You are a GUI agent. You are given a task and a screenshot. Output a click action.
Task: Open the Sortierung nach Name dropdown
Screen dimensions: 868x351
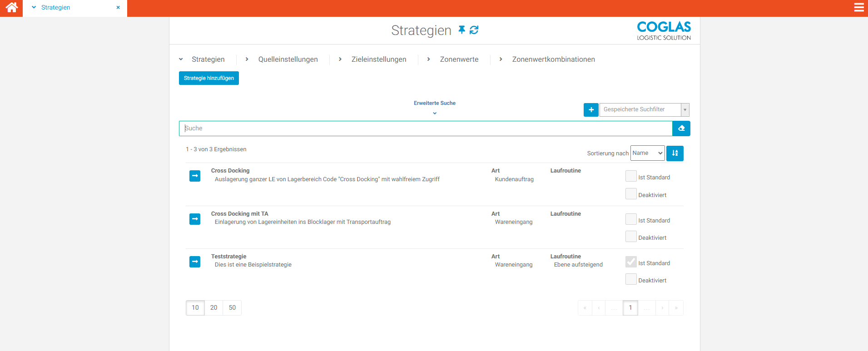(647, 153)
